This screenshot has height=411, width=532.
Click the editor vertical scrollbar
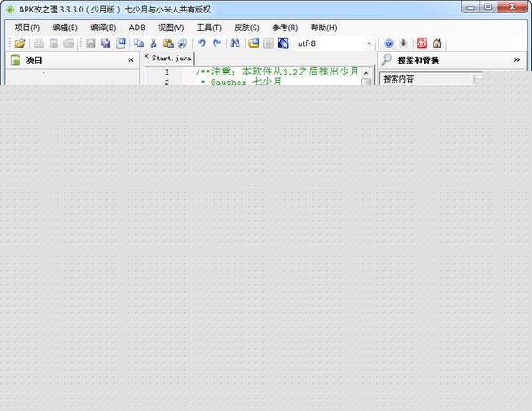[x=365, y=83]
